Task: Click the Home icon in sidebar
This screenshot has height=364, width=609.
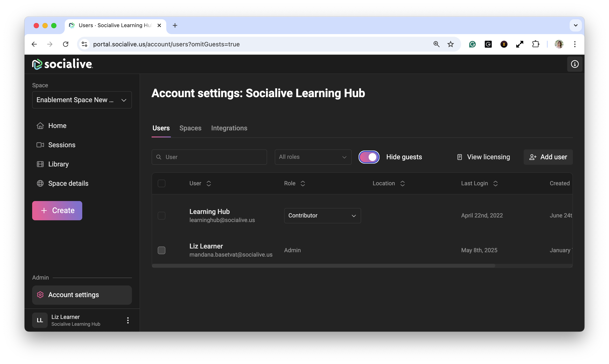Action: point(40,126)
